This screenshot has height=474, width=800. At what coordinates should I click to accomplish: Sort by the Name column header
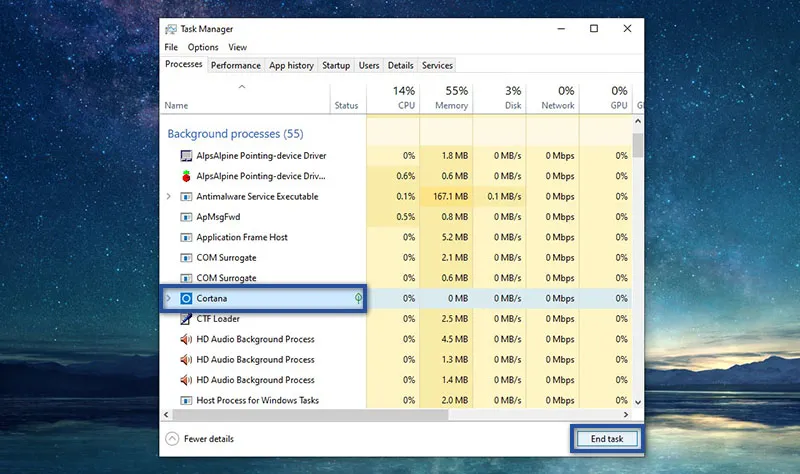(245, 98)
